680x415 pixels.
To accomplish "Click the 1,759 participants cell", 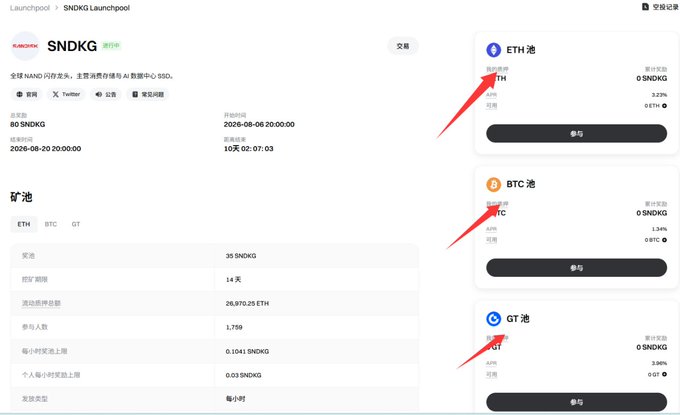I will click(x=234, y=327).
